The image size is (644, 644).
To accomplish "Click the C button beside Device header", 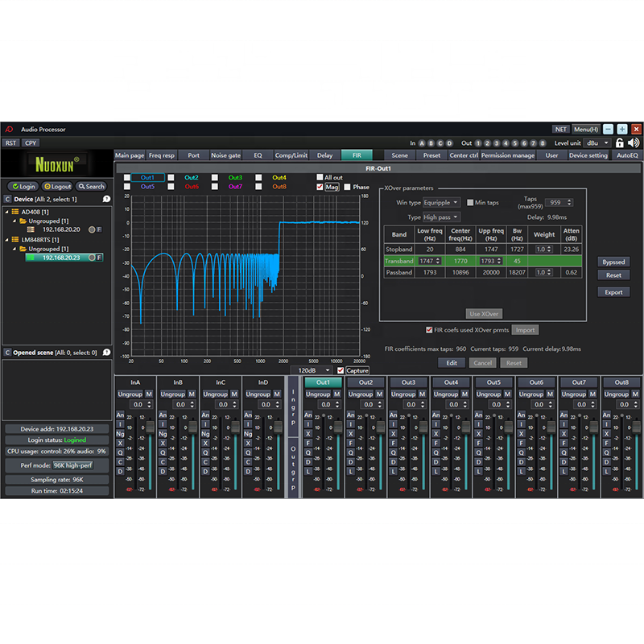I will [x=7, y=199].
